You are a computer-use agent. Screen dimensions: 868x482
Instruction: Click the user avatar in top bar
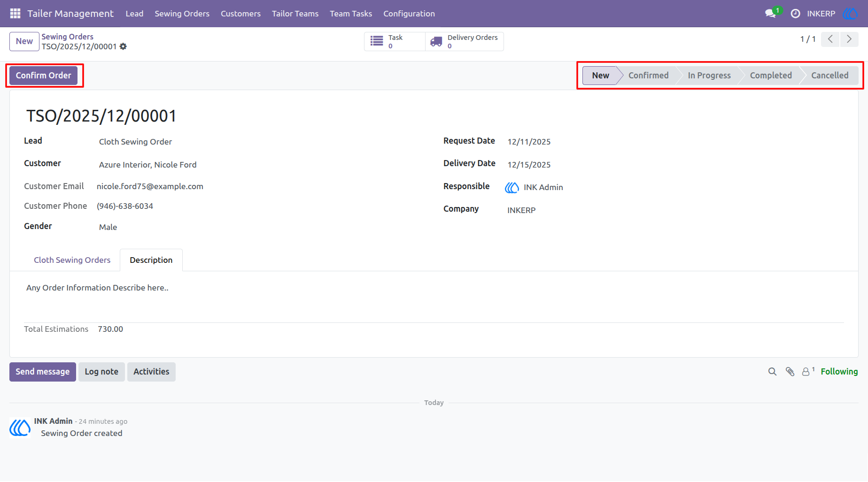click(851, 14)
